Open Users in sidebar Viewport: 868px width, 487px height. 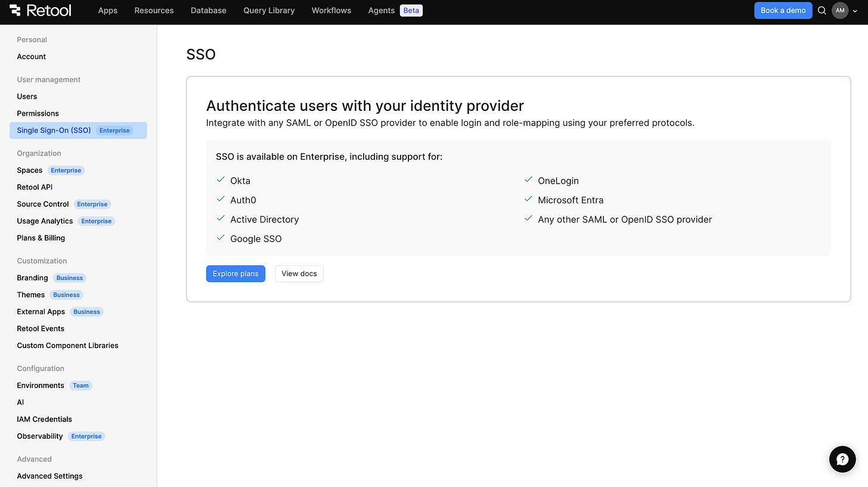click(x=27, y=97)
